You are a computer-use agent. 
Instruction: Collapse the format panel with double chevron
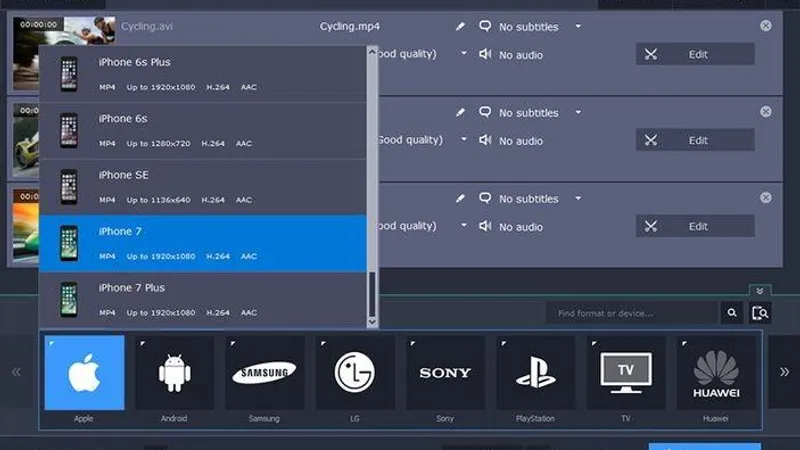[x=759, y=290]
